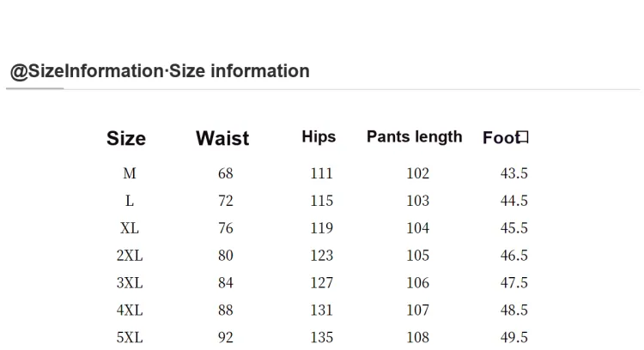Click waist value 68 for size M

pyautogui.click(x=226, y=173)
